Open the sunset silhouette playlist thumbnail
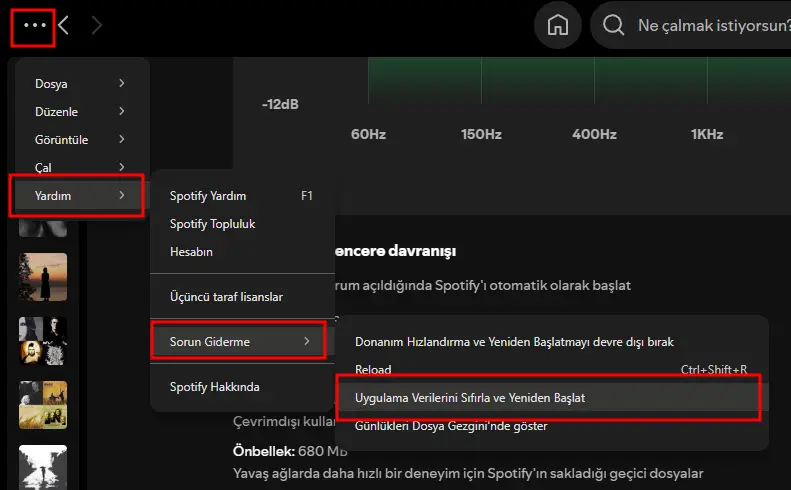Screen dimensions: 791x490 [43, 277]
